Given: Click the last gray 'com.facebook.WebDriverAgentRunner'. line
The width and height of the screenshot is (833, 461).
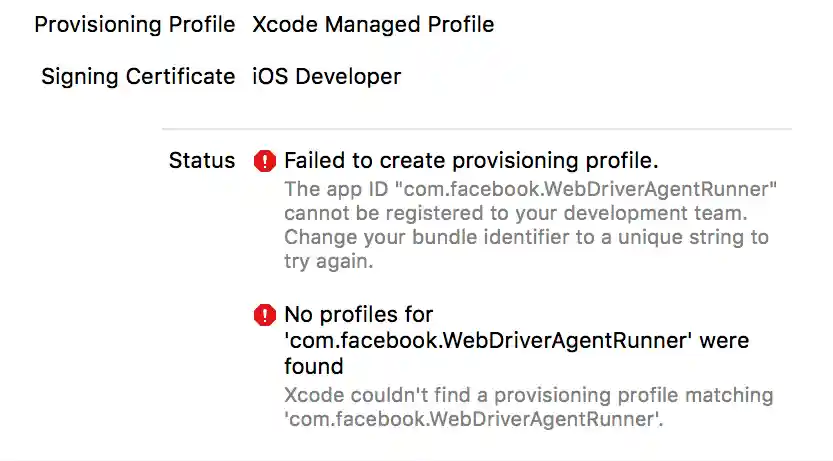Looking at the screenshot, I should click(474, 420).
